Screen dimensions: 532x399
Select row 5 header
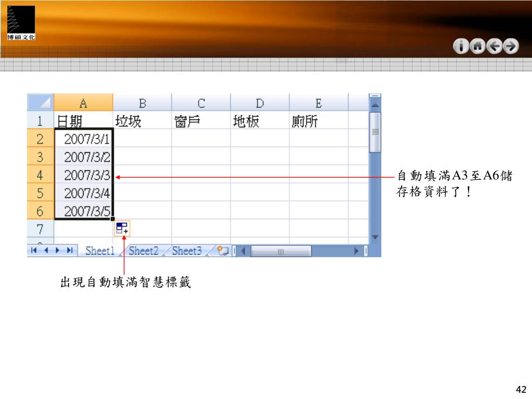[x=41, y=192]
